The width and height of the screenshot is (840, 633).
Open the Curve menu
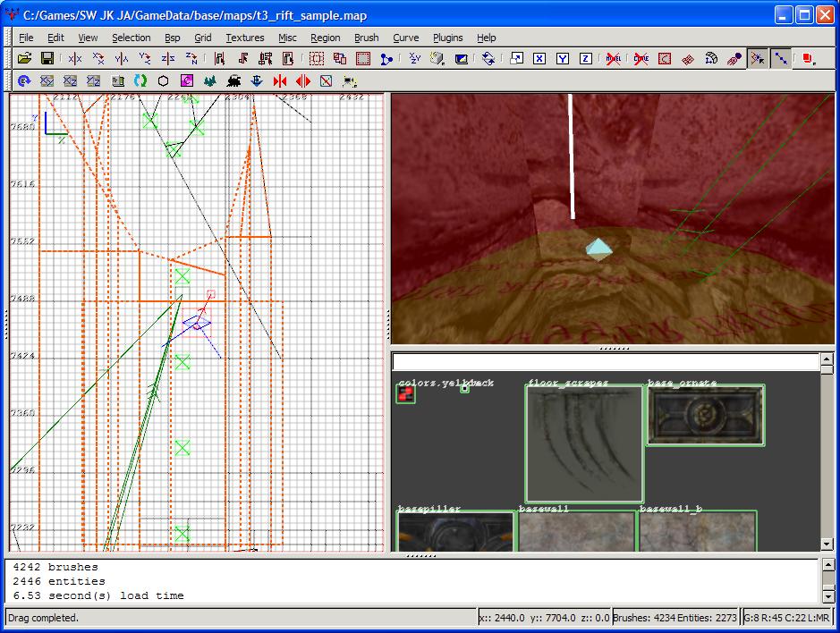(406, 38)
